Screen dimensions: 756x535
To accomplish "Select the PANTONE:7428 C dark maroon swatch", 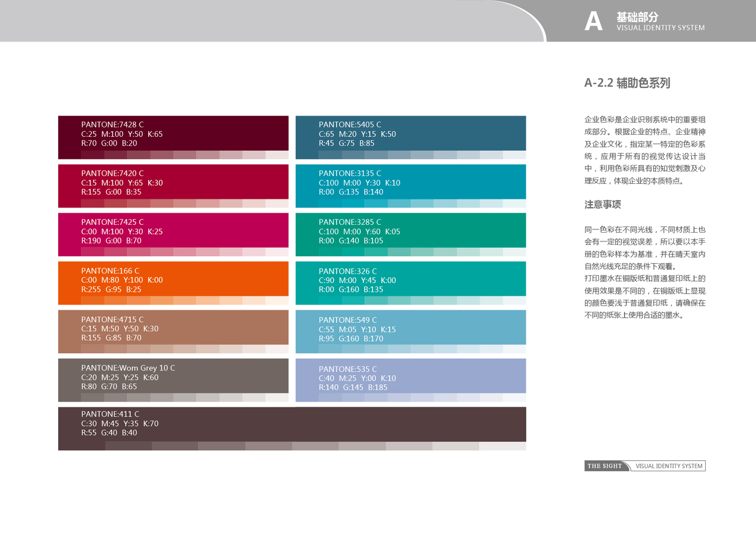I will click(x=173, y=137).
